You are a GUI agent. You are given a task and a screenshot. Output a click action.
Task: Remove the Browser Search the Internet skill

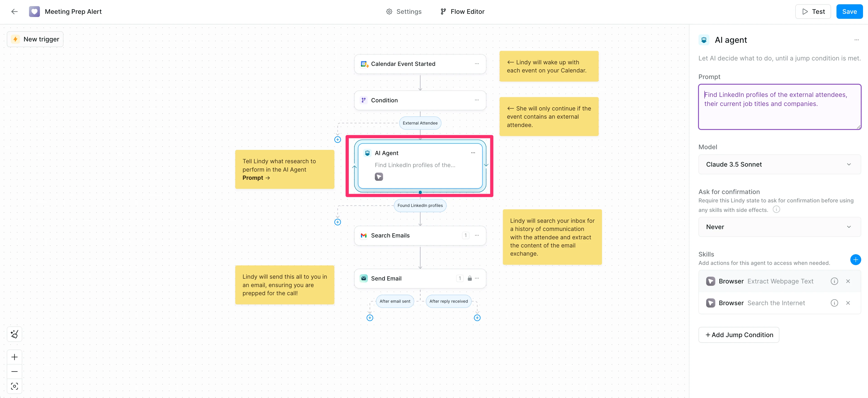(x=848, y=303)
